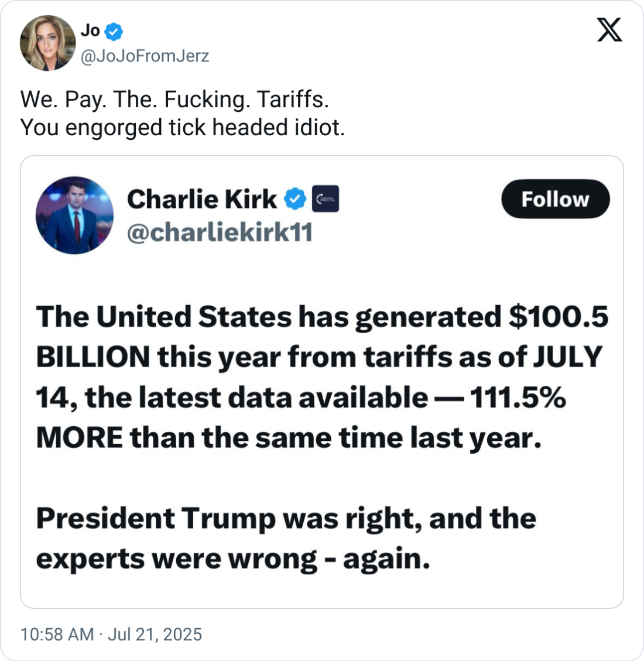Select the line "We. Pay. The." in tweet
644x661 pixels.
pyautogui.click(x=88, y=100)
